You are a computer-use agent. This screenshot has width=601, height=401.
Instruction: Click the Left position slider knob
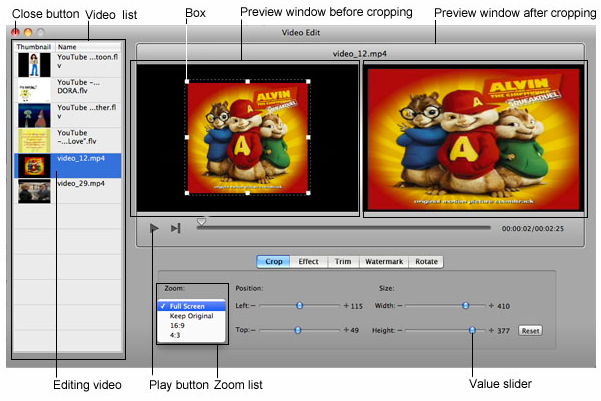(300, 304)
